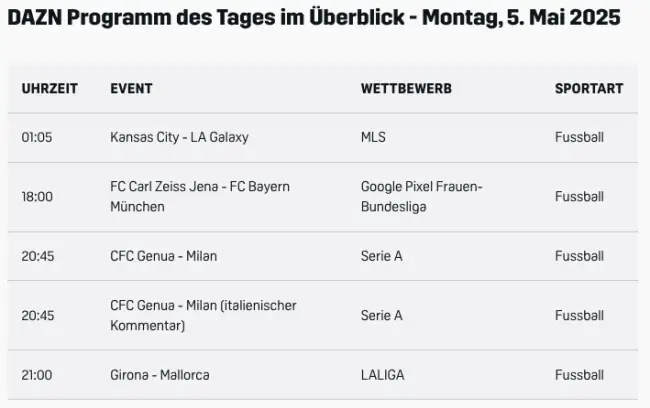Click Fussball in the Kansas City row
The height and width of the screenshot is (408, 650).
[579, 138]
